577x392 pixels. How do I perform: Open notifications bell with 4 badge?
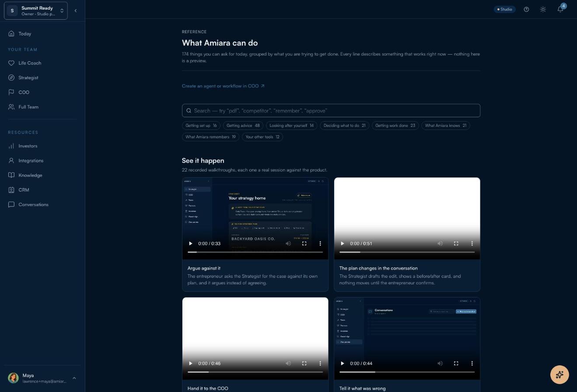[560, 9]
